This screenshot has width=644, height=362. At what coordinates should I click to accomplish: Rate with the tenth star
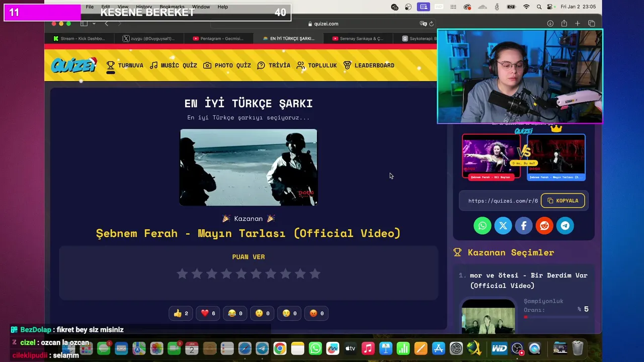(315, 274)
